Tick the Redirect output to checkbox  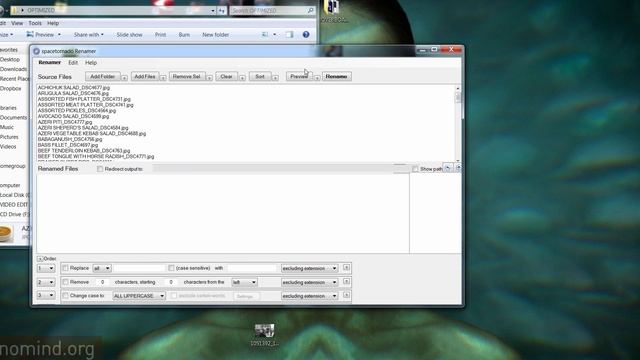100,169
